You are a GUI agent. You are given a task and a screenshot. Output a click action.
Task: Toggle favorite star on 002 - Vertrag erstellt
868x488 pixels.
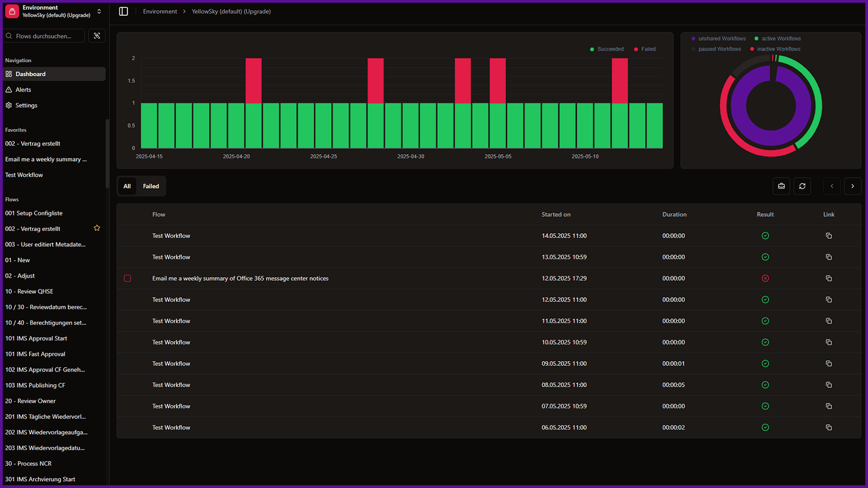pyautogui.click(x=97, y=228)
